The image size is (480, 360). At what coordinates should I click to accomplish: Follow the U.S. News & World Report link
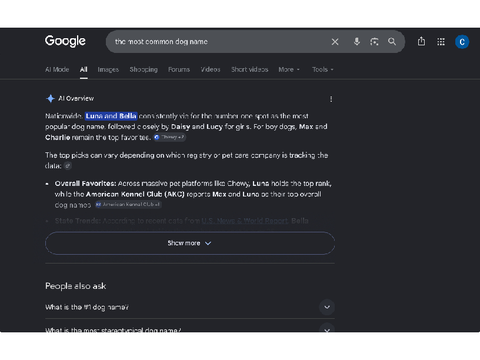coord(245,221)
